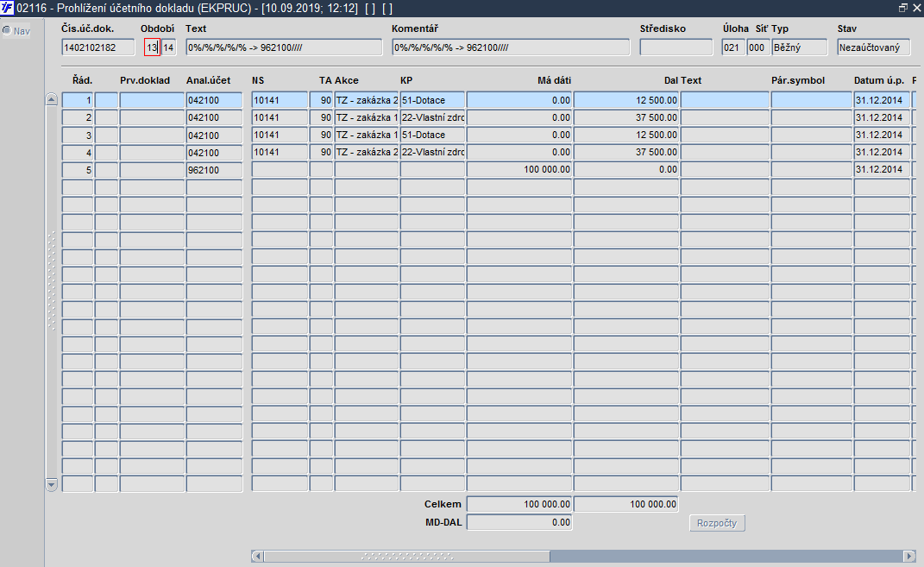The height and width of the screenshot is (567, 924).
Task: Click horizontal scrollbar right arrow
Action: click(909, 556)
